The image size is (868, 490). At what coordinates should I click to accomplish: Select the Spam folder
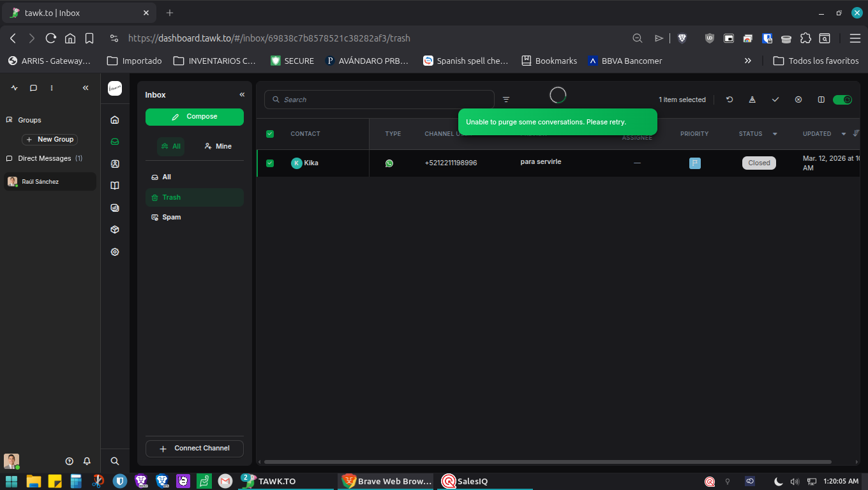(171, 218)
